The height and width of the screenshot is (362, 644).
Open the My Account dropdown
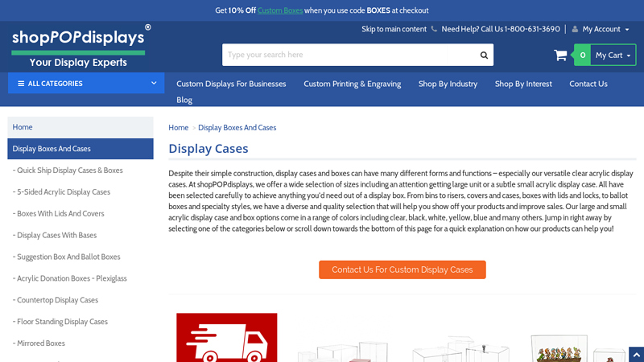click(x=605, y=29)
